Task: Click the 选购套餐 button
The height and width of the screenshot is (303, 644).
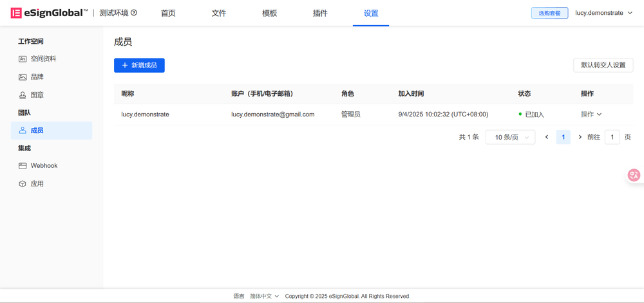Action: [549, 13]
